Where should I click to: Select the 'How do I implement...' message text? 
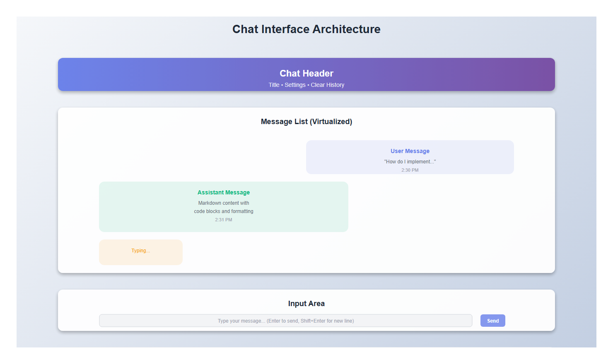(x=410, y=162)
